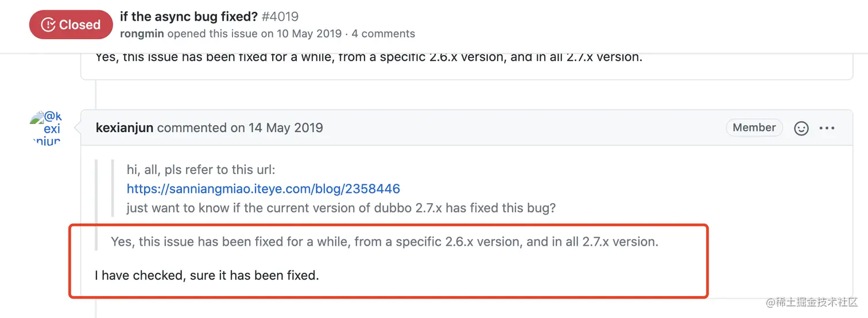Click the "4 comments" count in the header

click(x=383, y=34)
